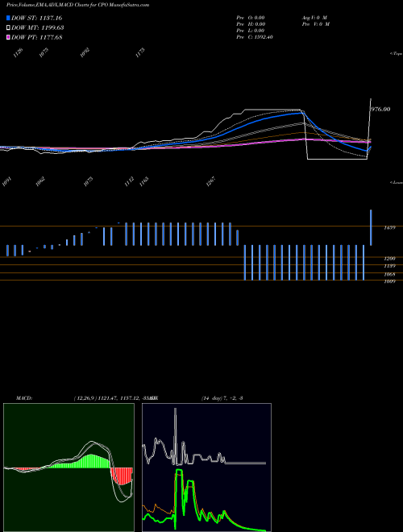
Task: Click the Tops marker at right edge
Action: pyautogui.click(x=397, y=54)
